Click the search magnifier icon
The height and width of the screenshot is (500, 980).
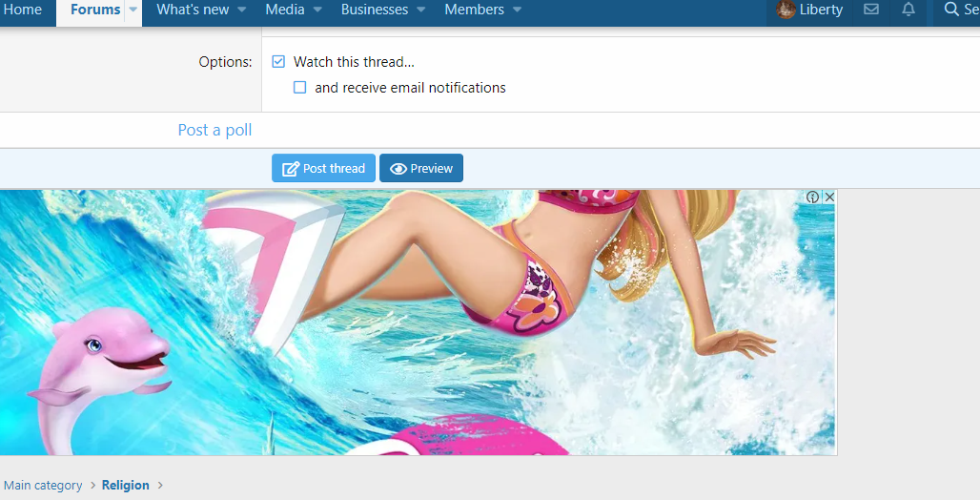[950, 10]
